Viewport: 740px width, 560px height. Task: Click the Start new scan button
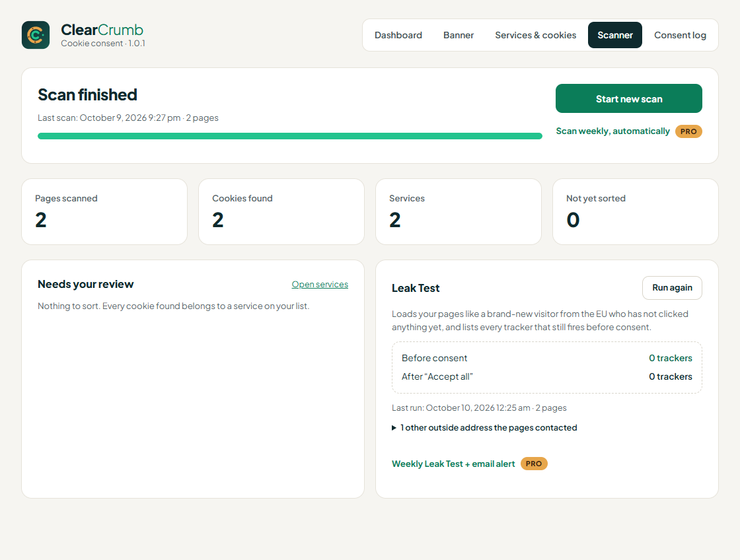[628, 98]
